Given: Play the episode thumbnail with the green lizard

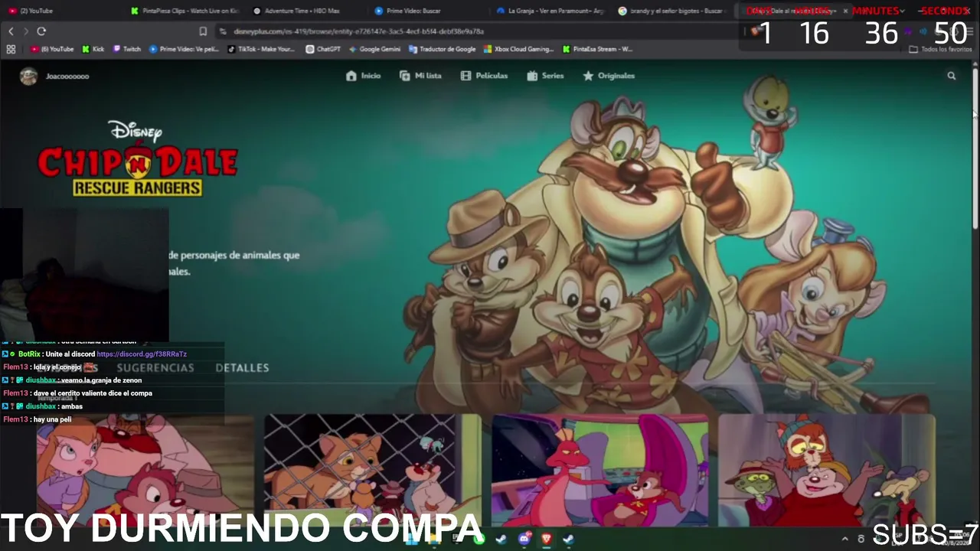Looking at the screenshot, I should pyautogui.click(x=827, y=470).
